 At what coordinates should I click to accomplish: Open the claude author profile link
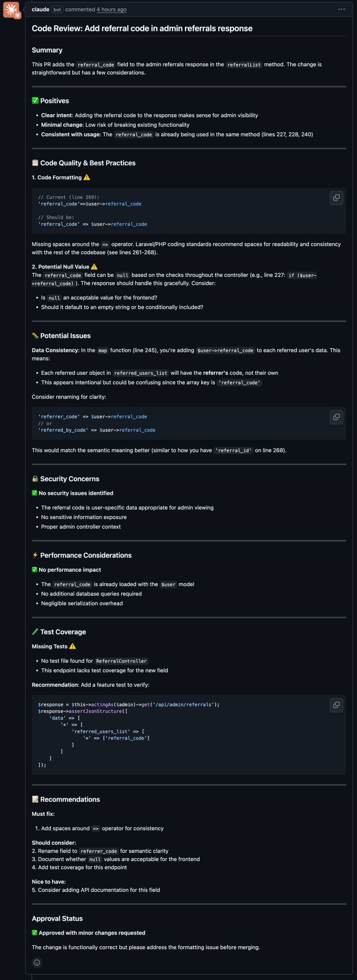[x=40, y=9]
